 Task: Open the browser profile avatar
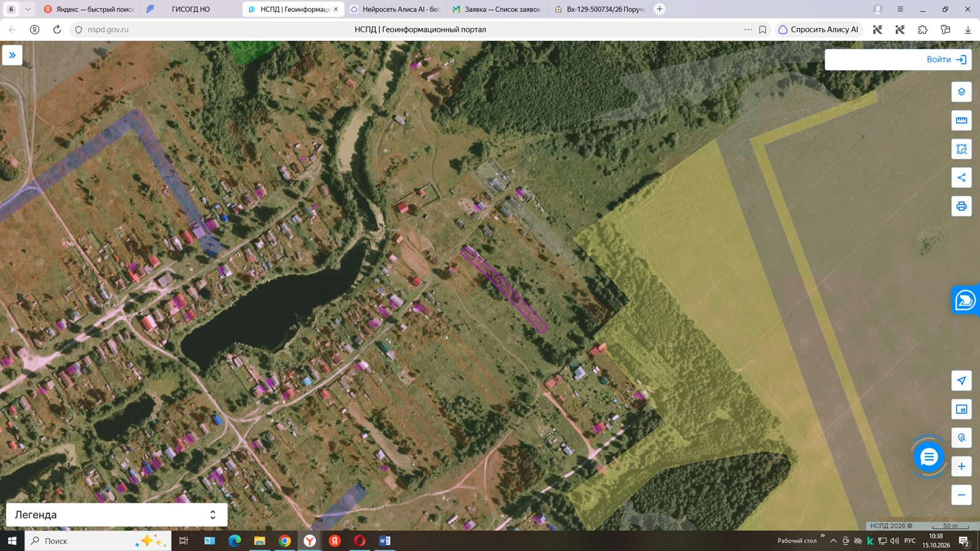pos(878,9)
